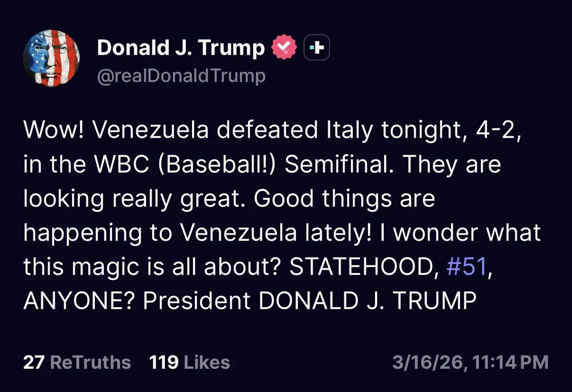Viewport: 572px width, 392px height.
Task: View the 119 Likes list
Action: (190, 362)
